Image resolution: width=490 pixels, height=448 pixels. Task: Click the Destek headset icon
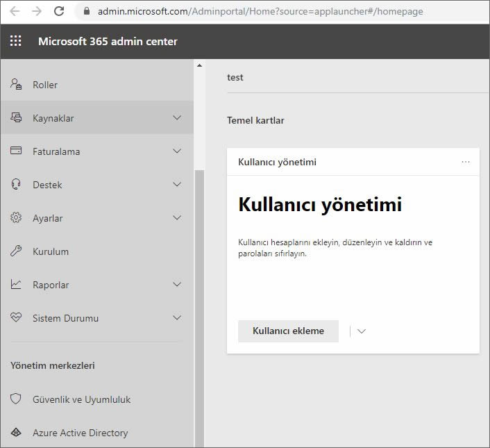[16, 184]
